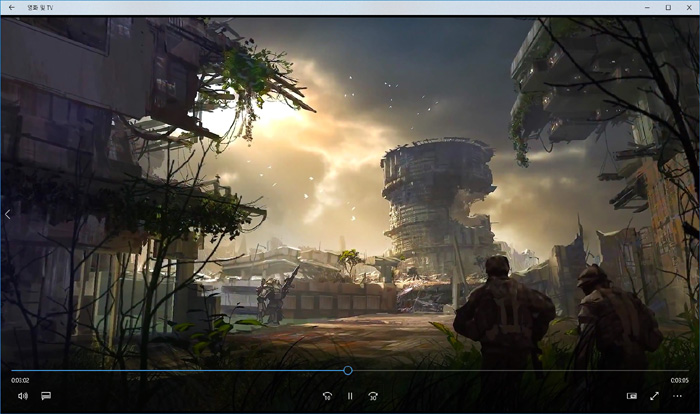Go to previous video with left chevron
Image resolution: width=700 pixels, height=414 pixels.
[x=8, y=214]
